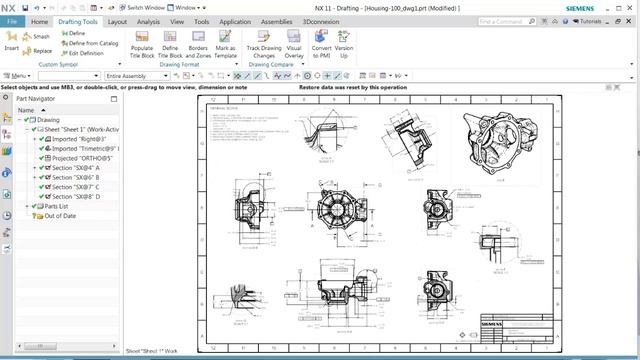640x360 pixels.
Task: Maximize the Part Navigator panel
Action: pyautogui.click(x=114, y=99)
